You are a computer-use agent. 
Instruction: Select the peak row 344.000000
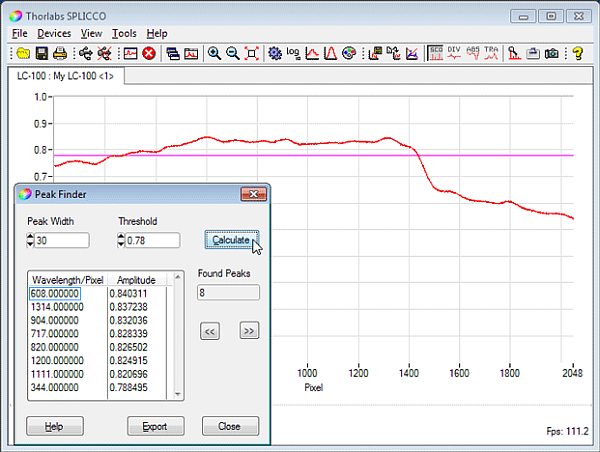[98, 388]
